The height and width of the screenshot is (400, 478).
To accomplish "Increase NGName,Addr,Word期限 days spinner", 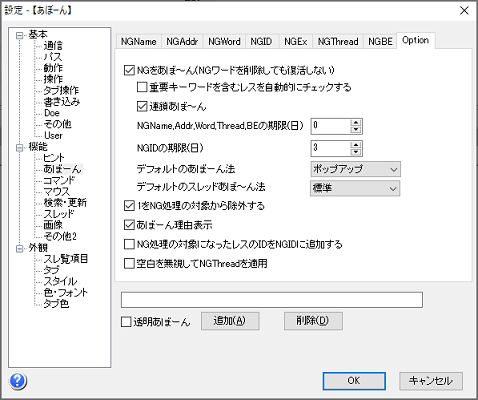I will pos(356,123).
